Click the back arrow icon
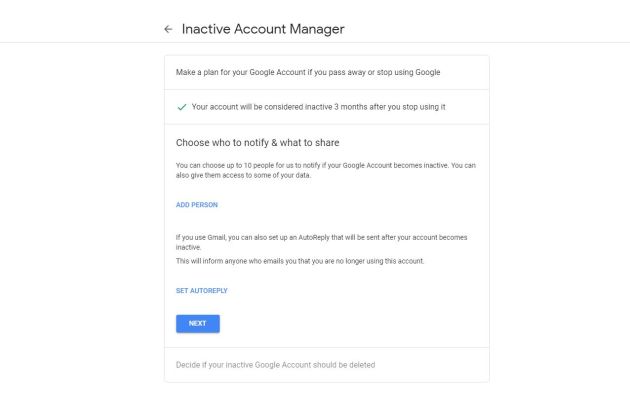 coord(168,30)
